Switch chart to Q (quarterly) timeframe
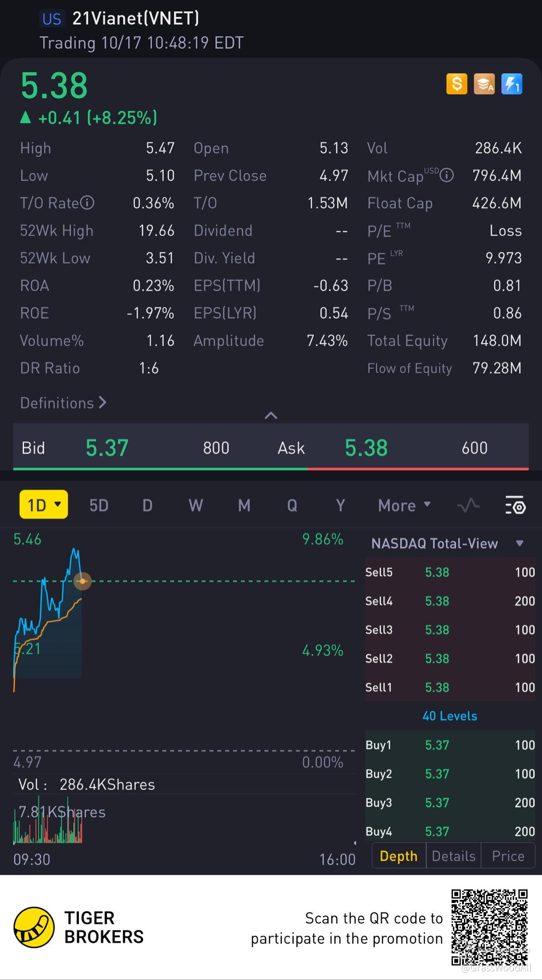The width and height of the screenshot is (542, 980). [x=292, y=506]
